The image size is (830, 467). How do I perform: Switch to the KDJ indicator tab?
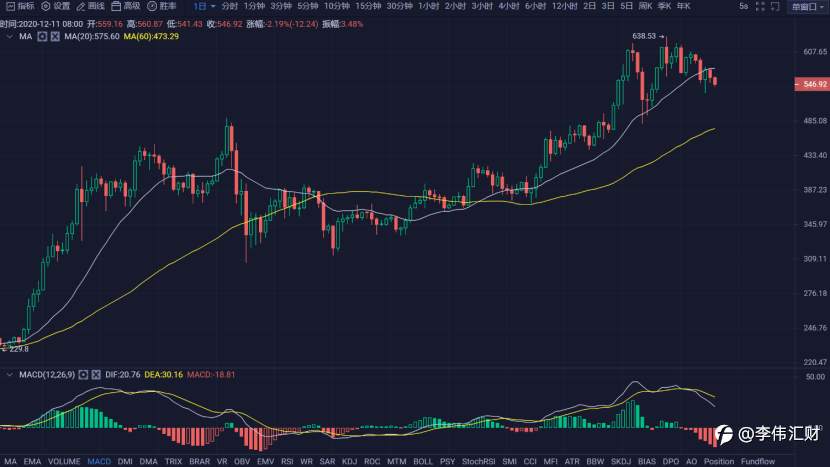coord(349,461)
